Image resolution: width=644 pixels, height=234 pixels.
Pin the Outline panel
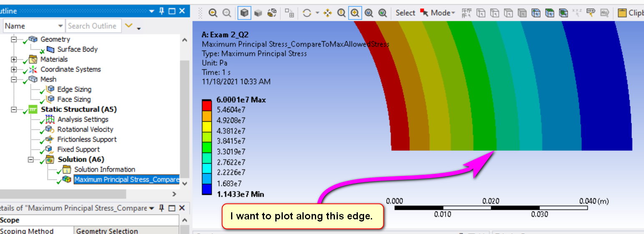coord(162,11)
